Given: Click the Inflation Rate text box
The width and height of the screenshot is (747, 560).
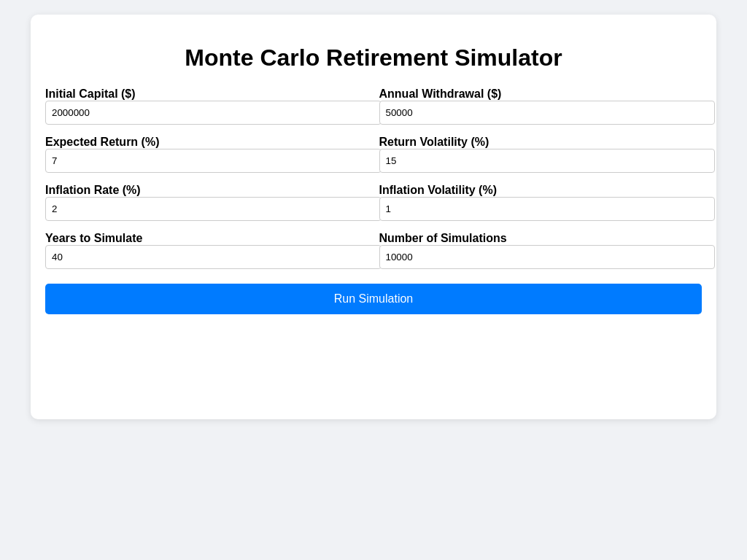Looking at the screenshot, I should point(212,209).
